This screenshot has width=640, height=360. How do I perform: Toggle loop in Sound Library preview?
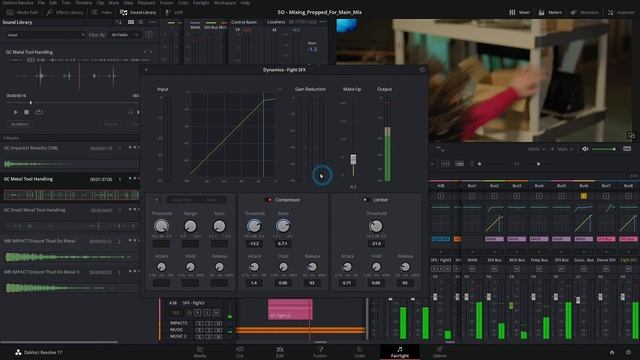click(x=39, y=112)
